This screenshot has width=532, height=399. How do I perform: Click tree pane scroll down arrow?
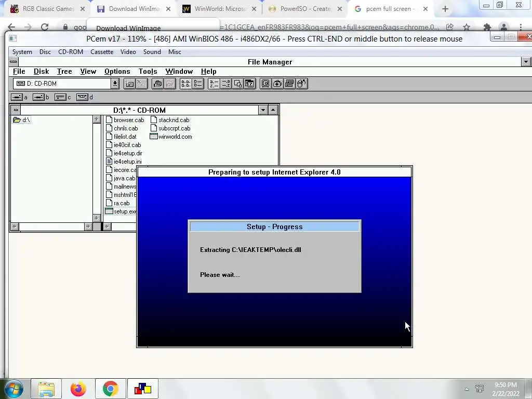tap(97, 218)
